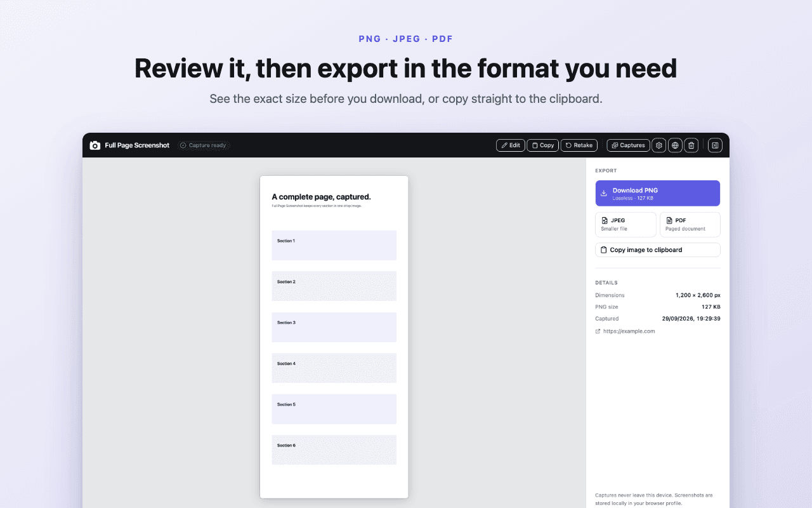
Task: Click Copy image to clipboard
Action: 657,250
